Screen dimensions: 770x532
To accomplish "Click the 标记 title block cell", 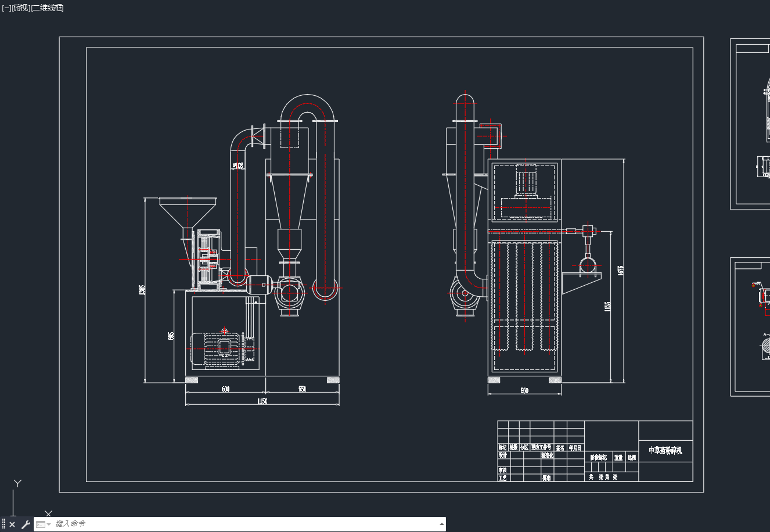I will click(503, 448).
